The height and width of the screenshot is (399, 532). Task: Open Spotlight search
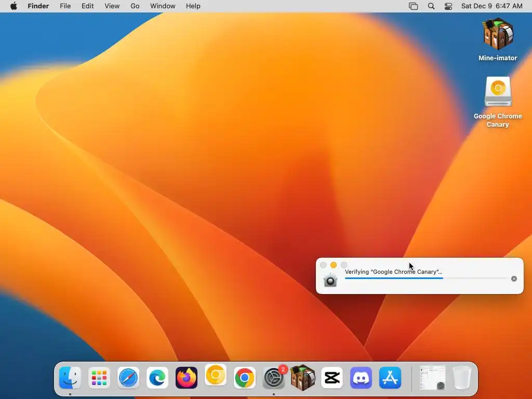click(431, 6)
